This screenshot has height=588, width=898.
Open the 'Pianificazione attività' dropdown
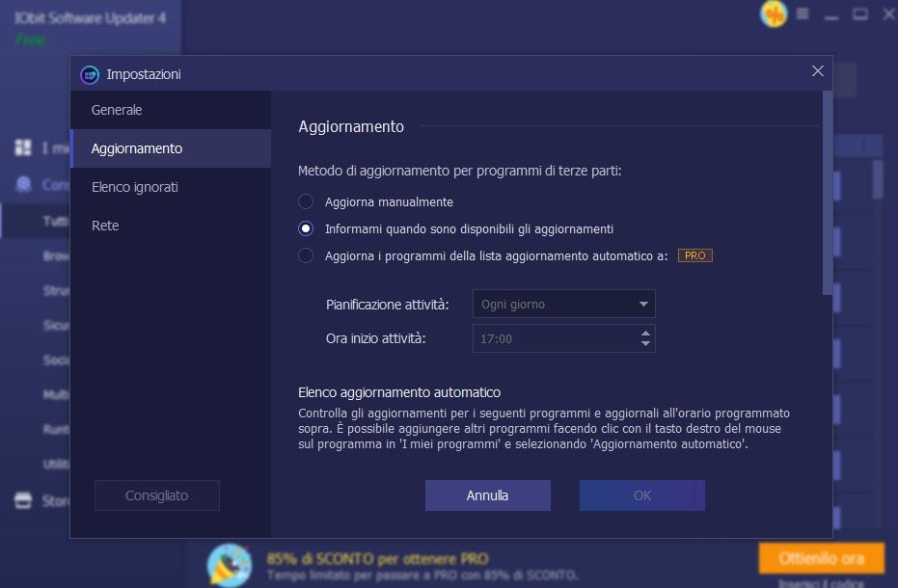(x=563, y=305)
